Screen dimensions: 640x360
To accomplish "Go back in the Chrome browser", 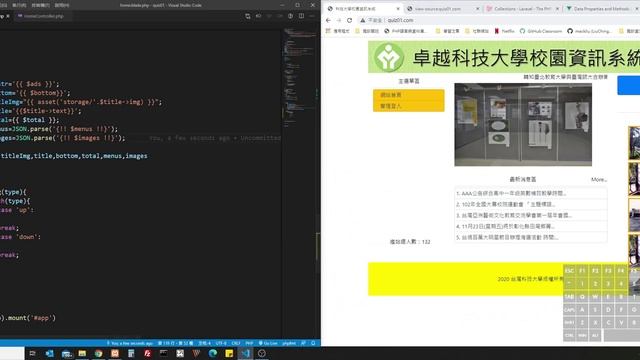I will (329, 20).
